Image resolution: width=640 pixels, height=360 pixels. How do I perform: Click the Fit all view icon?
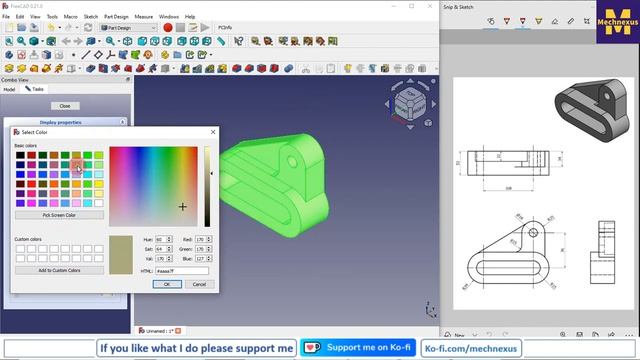9,41
